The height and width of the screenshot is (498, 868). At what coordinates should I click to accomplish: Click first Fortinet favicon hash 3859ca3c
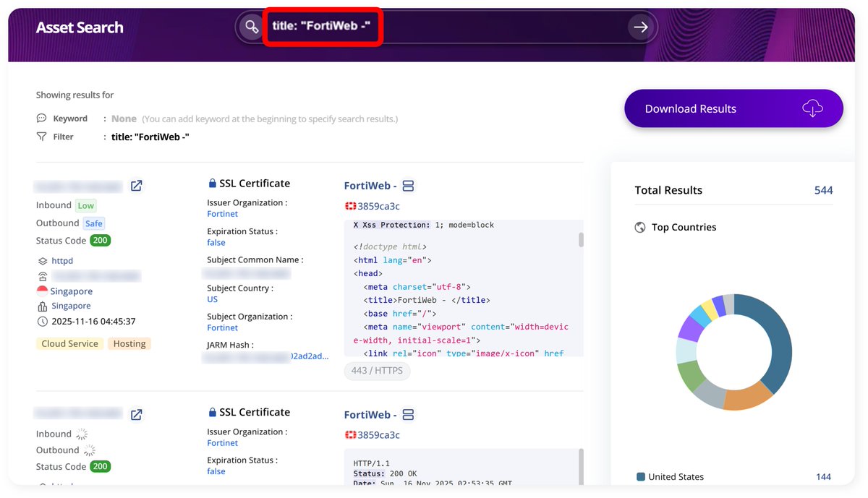tap(378, 206)
